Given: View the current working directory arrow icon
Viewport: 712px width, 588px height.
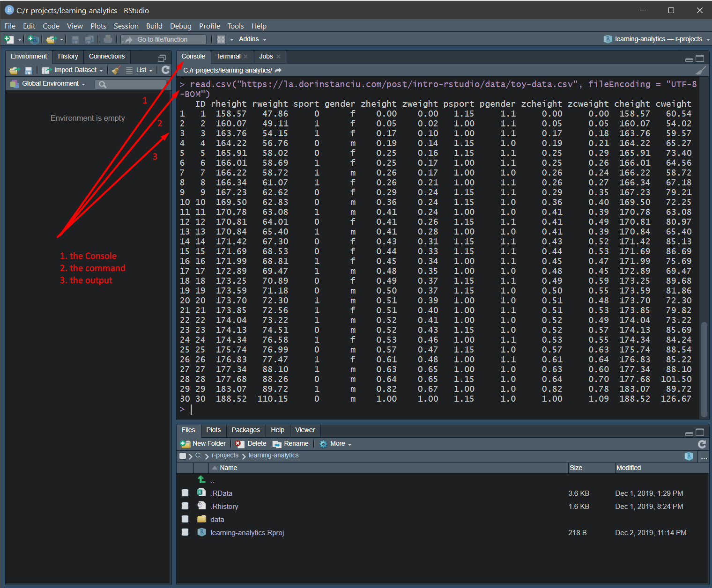Looking at the screenshot, I should 278,70.
